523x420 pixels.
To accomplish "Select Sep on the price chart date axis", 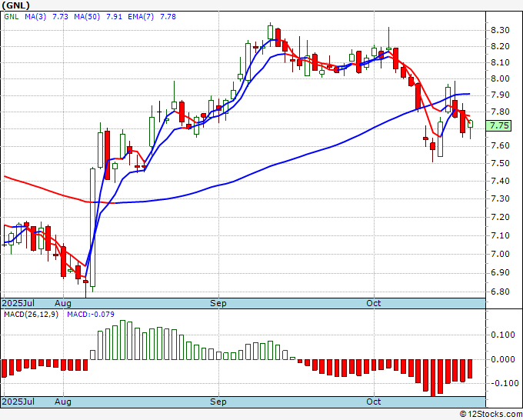I will [218, 303].
